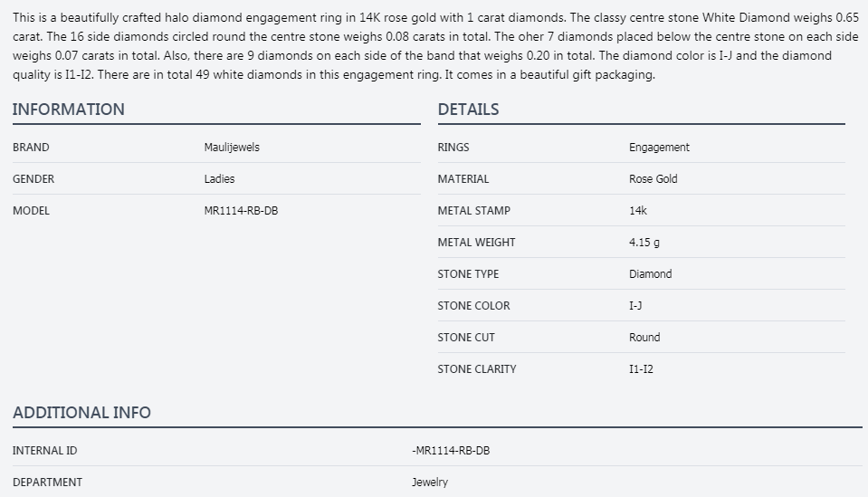
Task: Click the INTERNAL ID value -MR1114-RB-DB
Action: [451, 451]
